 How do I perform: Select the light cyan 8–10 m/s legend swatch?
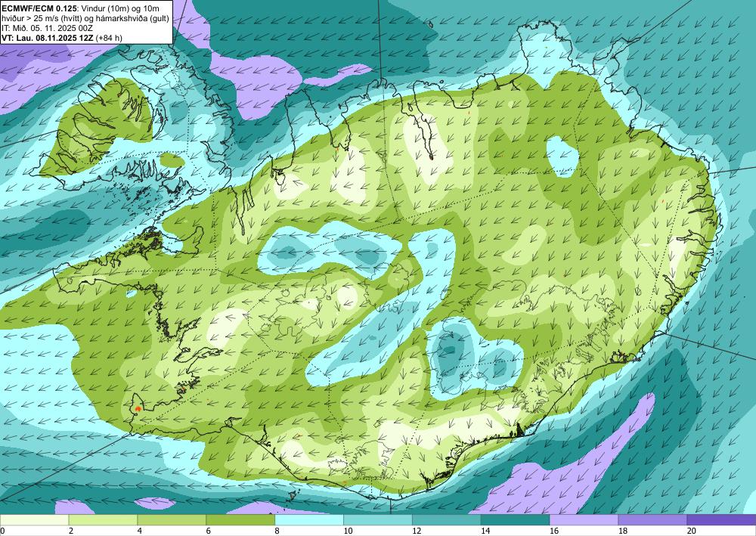pyautogui.click(x=309, y=520)
